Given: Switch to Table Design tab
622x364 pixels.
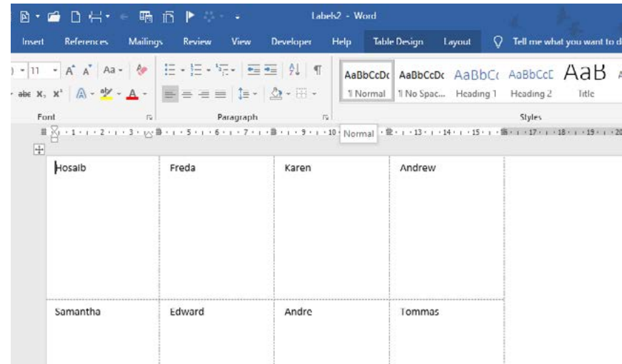Looking at the screenshot, I should click(x=398, y=41).
